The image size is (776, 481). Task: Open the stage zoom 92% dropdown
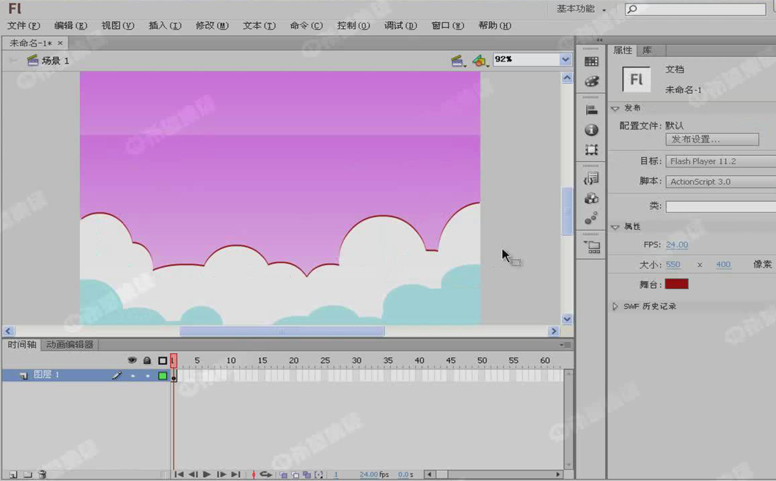(566, 60)
